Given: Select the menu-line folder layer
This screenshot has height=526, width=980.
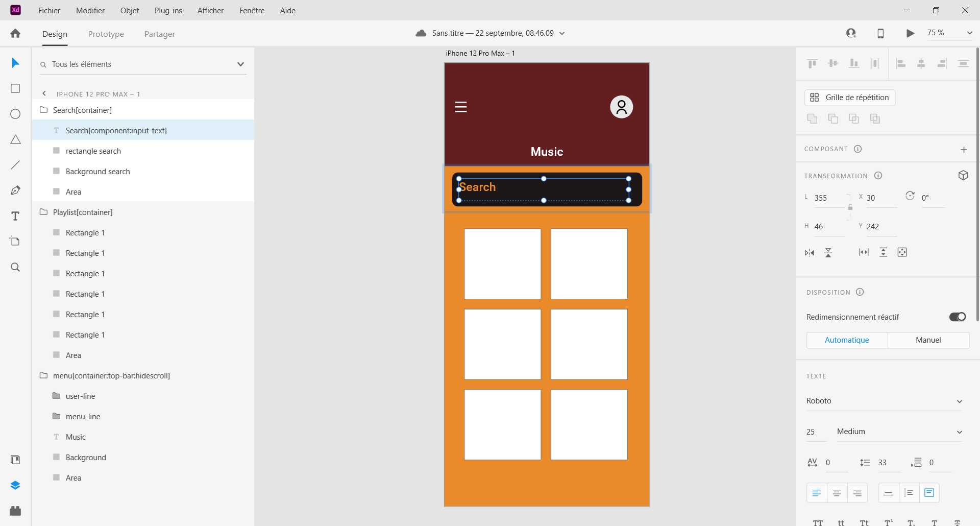Looking at the screenshot, I should tap(143, 416).
